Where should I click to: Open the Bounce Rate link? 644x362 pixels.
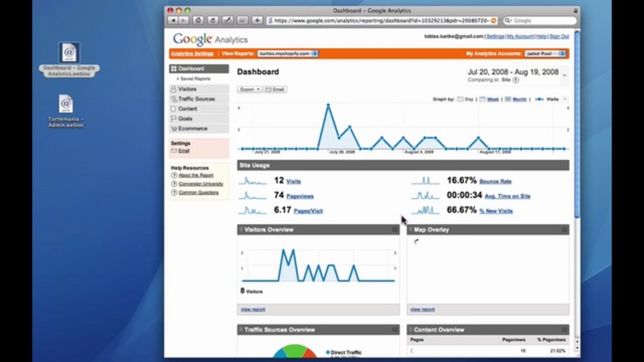(495, 182)
